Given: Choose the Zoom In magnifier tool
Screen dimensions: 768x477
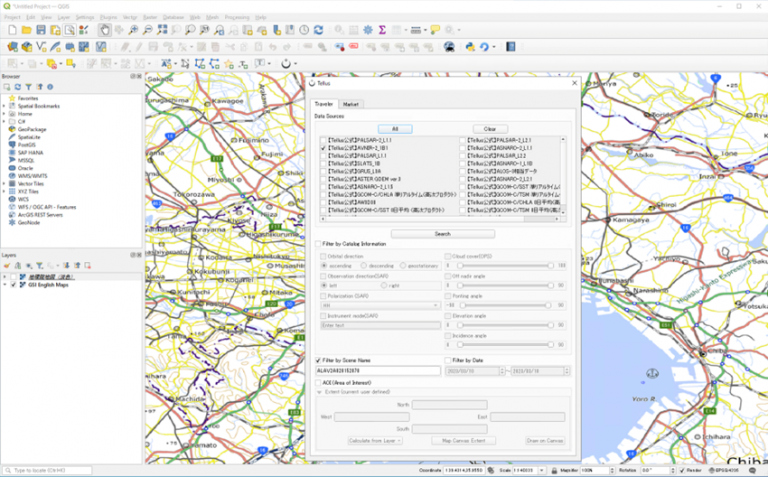Looking at the screenshot, I should [133, 30].
